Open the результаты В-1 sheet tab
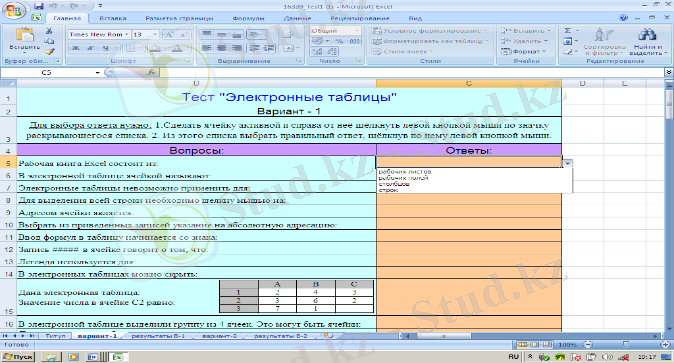The width and height of the screenshot is (674, 363). (158, 336)
